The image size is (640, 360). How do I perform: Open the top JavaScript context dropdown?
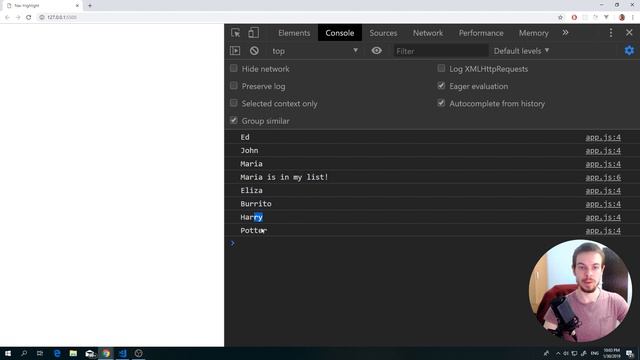coord(315,51)
